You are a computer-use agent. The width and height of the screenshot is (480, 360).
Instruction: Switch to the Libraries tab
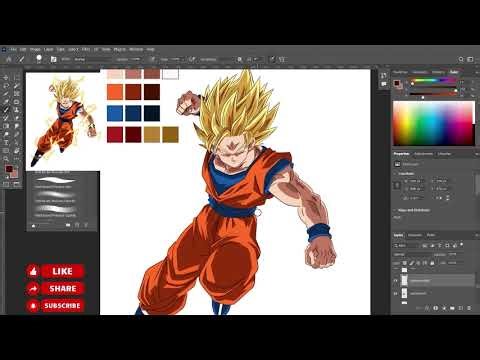444,154
